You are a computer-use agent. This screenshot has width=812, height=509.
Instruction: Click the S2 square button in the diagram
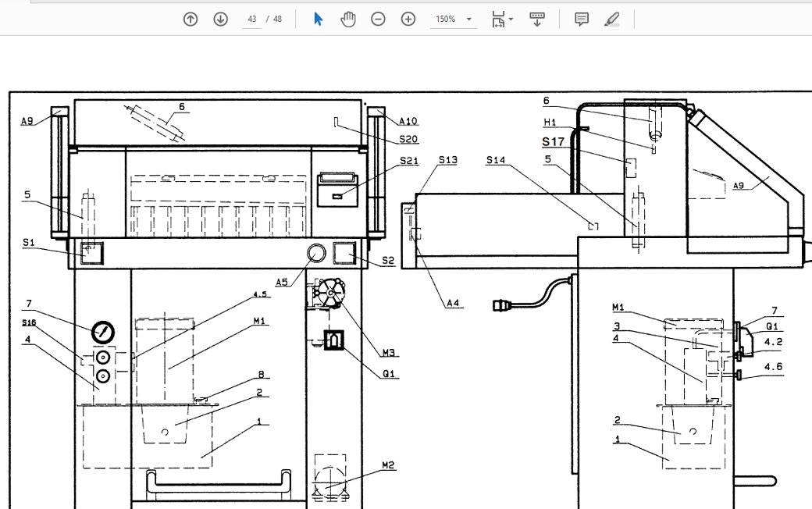point(345,253)
